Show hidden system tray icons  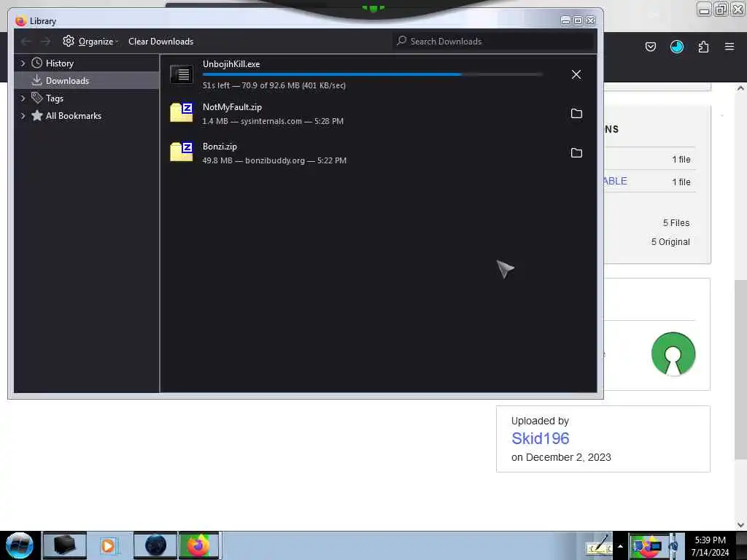[x=620, y=545]
